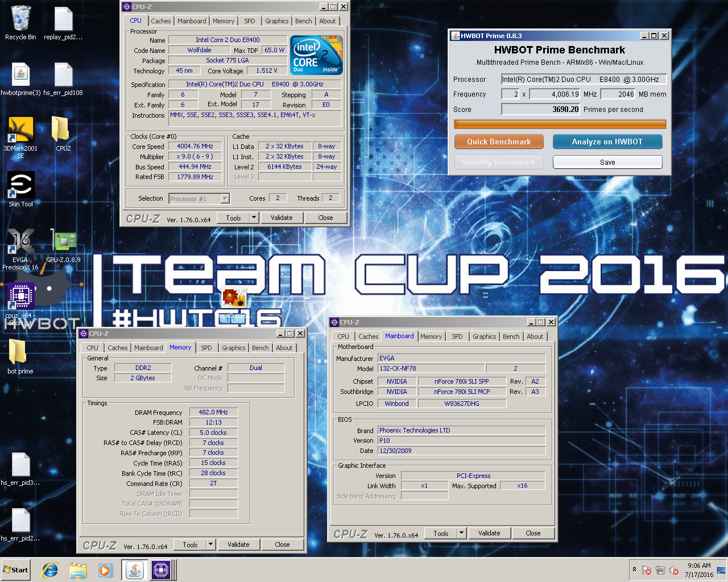Screen dimensions: 728x582
Task: Open Graphics tab in the Memory CPU-Z window
Action: pos(234,348)
